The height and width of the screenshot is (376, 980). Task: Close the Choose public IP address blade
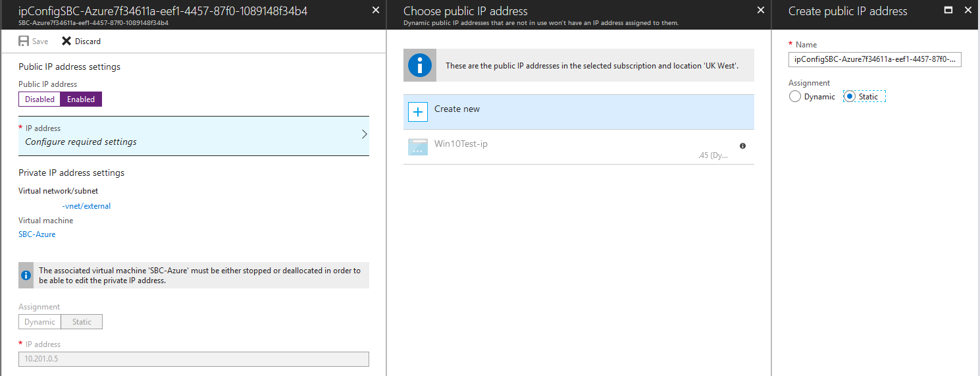(x=761, y=10)
